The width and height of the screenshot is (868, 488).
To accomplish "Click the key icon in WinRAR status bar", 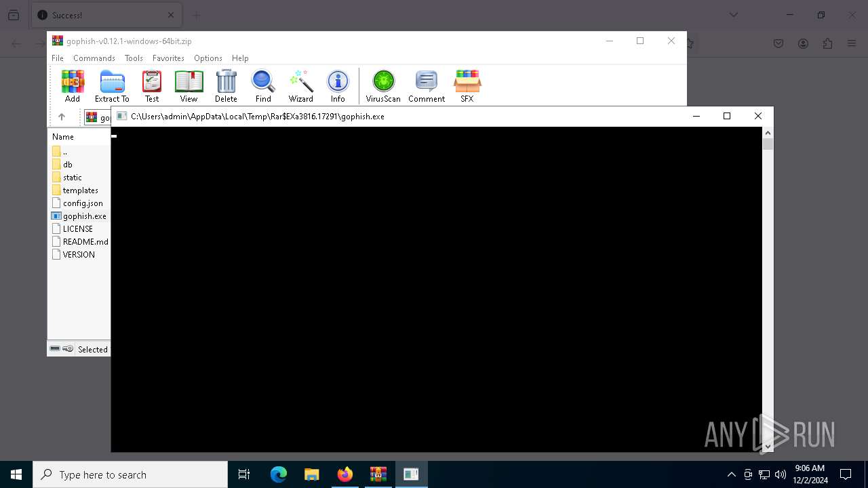I will point(68,349).
